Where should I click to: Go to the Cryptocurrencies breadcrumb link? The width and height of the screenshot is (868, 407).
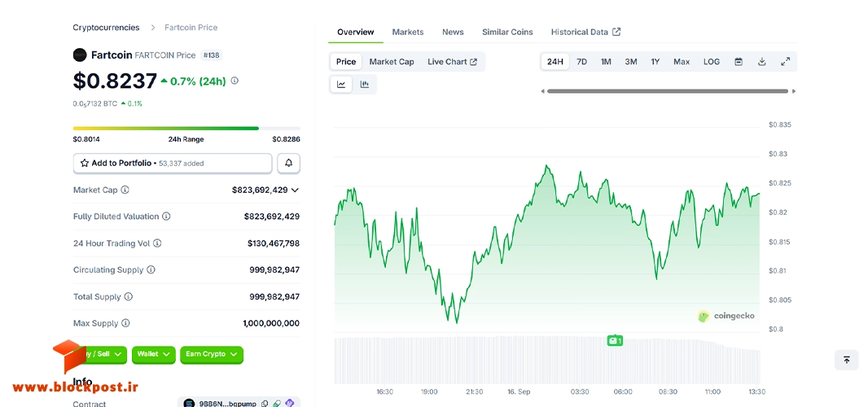coord(107,27)
